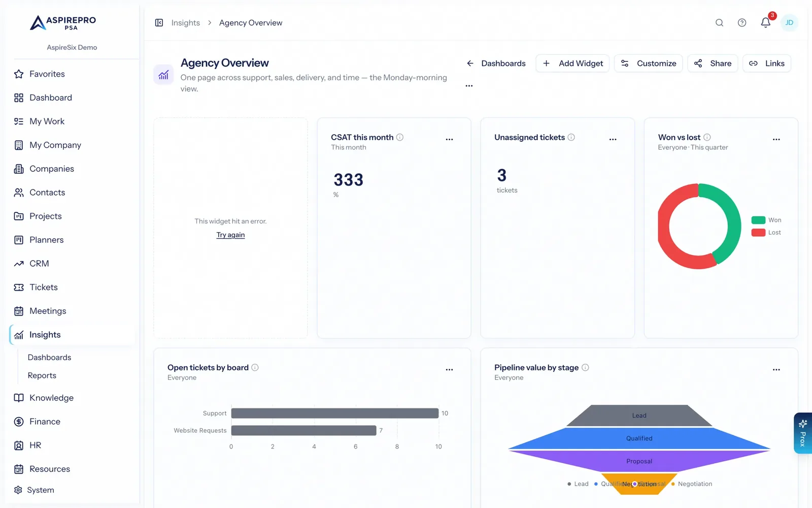Open Open tickets by board options menu

click(x=449, y=370)
